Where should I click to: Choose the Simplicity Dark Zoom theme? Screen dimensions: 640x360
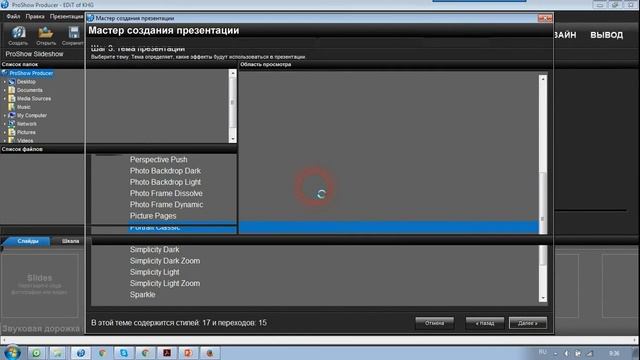[165, 261]
